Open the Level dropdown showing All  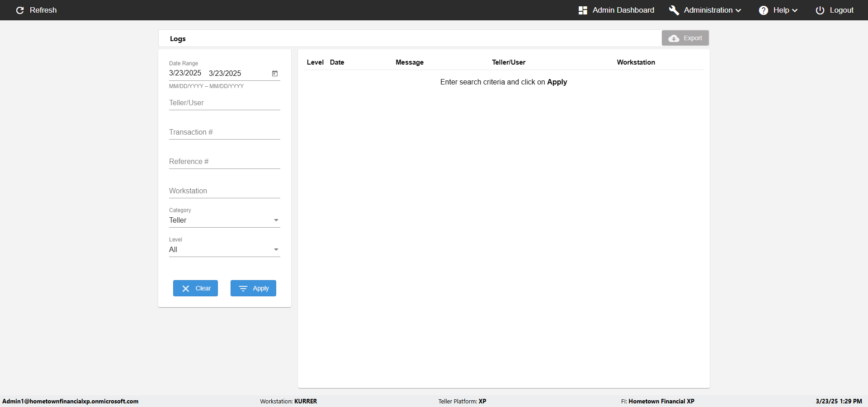click(225, 249)
